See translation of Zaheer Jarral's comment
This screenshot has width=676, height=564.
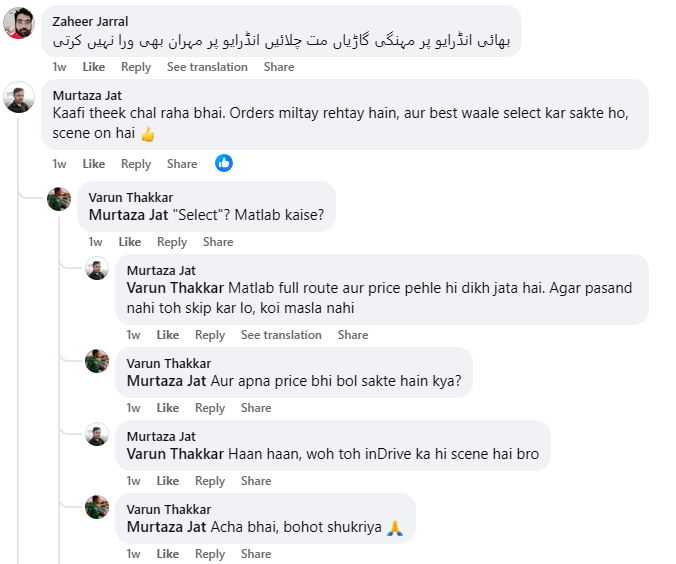pos(207,67)
